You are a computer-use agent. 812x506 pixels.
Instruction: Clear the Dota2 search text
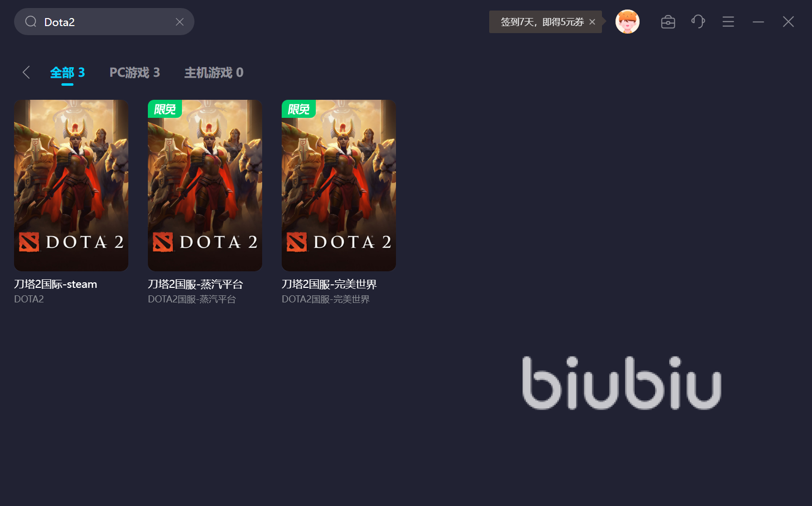coord(179,22)
